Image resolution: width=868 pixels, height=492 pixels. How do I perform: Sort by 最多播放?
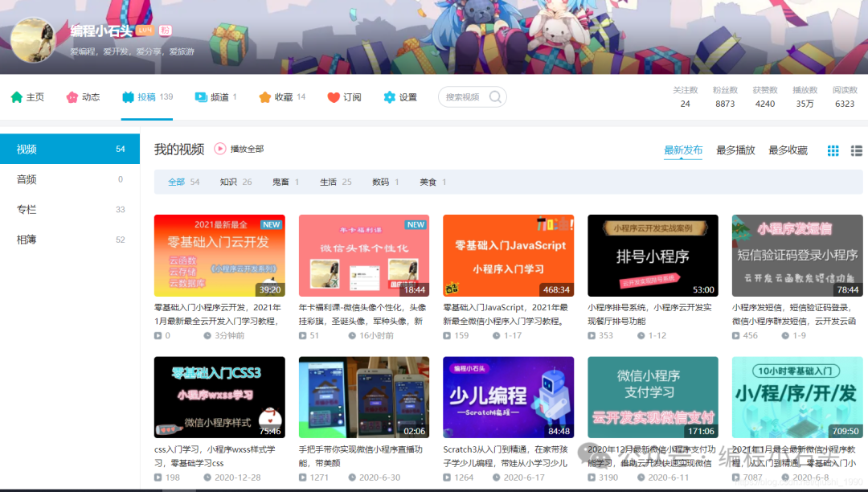(x=735, y=150)
